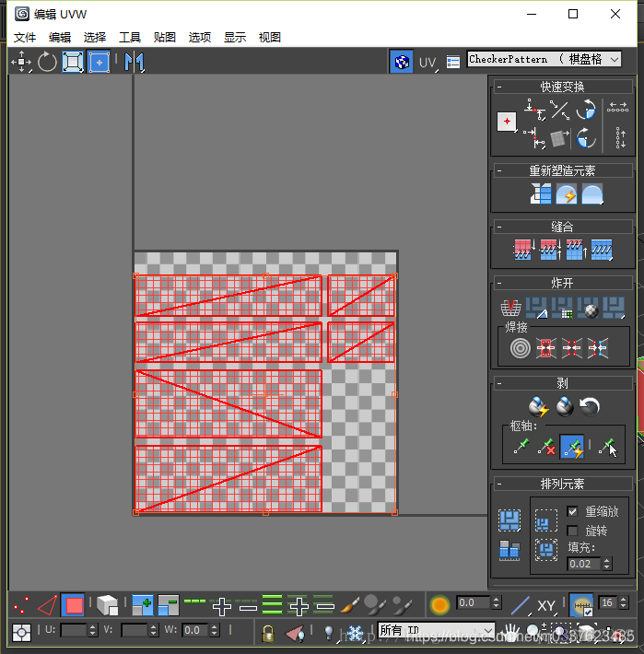Click Space Vertically icon
This screenshot has height=654, width=644.
click(621, 138)
